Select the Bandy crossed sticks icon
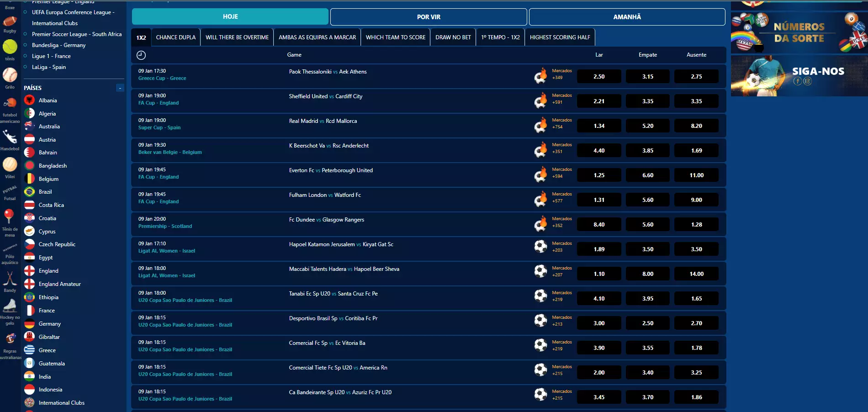868x412 pixels. pyautogui.click(x=10, y=279)
